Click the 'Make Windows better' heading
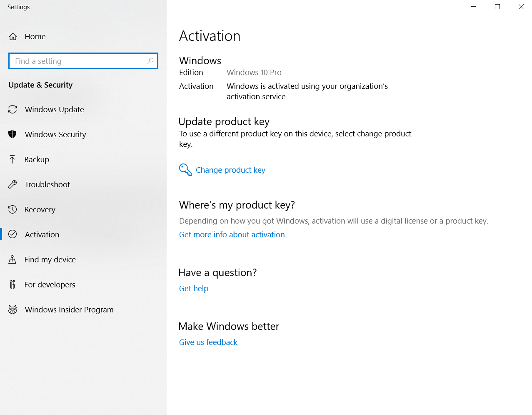This screenshot has width=532, height=415. point(229,327)
